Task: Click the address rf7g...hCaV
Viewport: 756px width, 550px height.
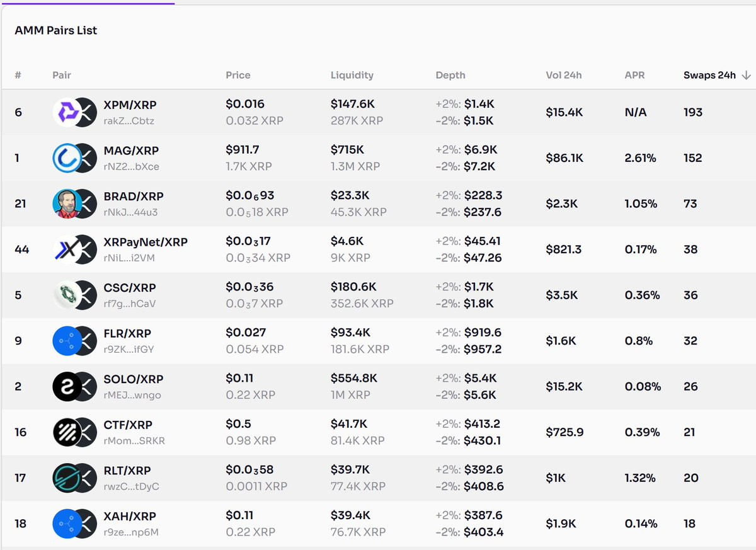Action: [129, 304]
